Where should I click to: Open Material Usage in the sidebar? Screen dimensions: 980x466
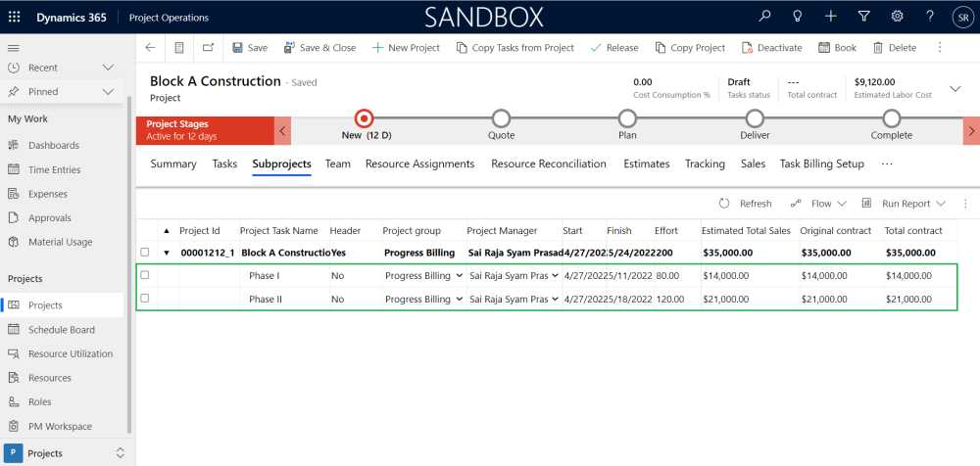[x=63, y=242]
